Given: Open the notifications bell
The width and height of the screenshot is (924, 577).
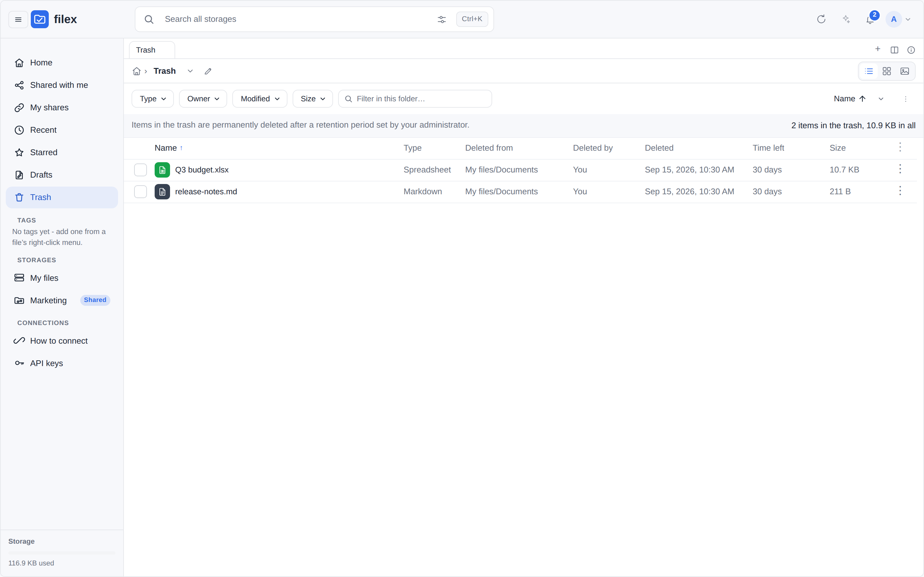Looking at the screenshot, I should 870,19.
